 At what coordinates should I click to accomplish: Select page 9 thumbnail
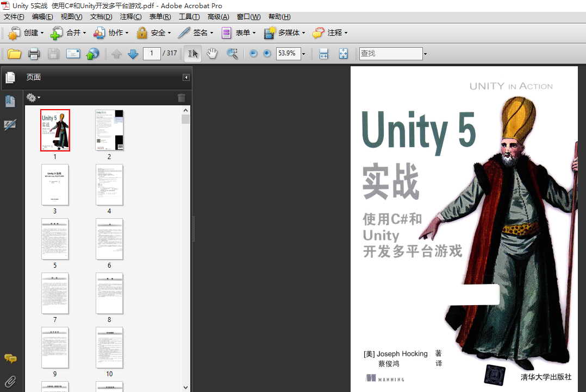coord(55,347)
